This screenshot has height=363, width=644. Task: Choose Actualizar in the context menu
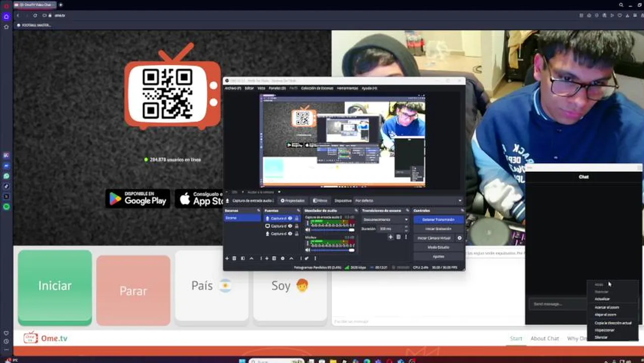602,299
